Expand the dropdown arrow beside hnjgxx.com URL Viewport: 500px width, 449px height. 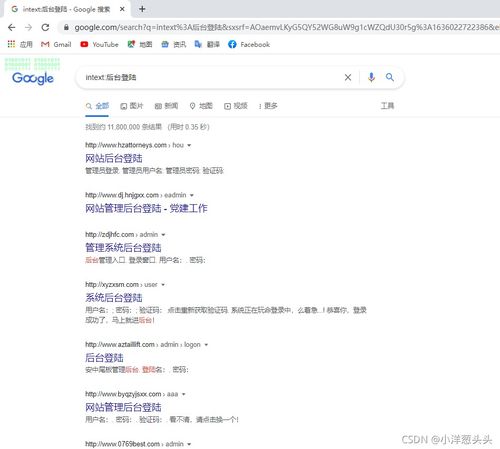click(192, 195)
